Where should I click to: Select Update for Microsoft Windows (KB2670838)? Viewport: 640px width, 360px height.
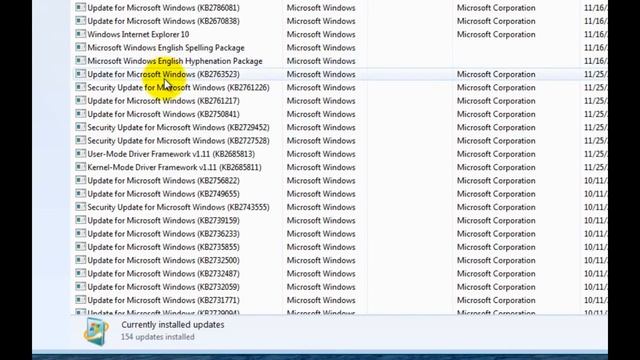point(163,21)
